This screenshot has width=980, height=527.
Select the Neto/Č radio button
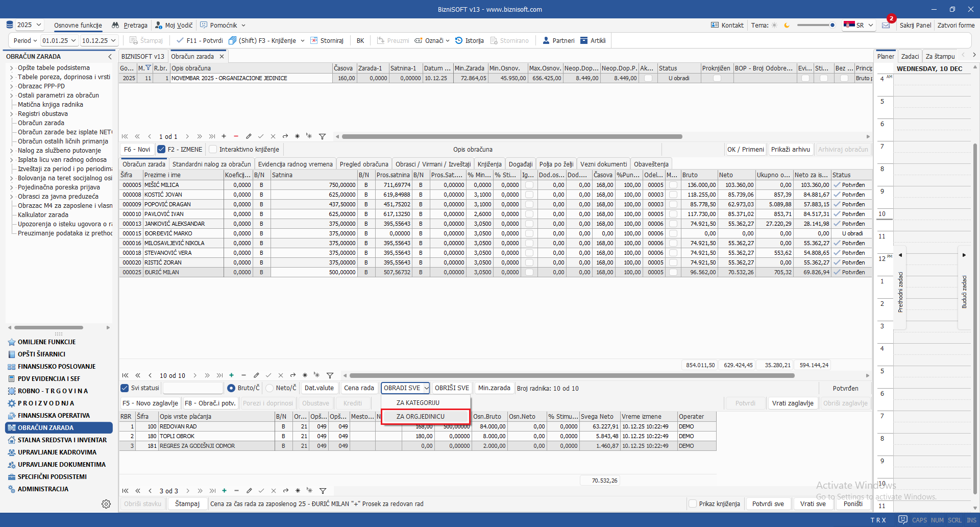pos(270,388)
